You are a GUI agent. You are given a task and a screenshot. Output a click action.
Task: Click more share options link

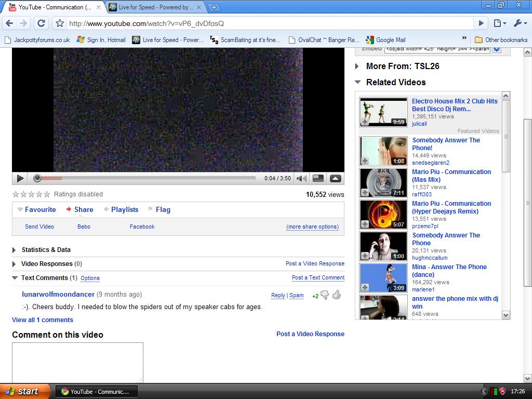(312, 227)
